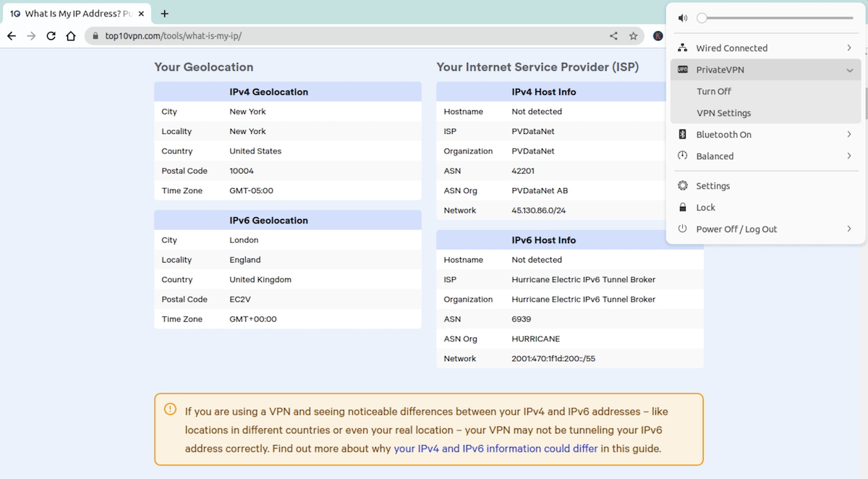Turn off the PrivateVPN connection
The image size is (868, 479).
tap(713, 91)
